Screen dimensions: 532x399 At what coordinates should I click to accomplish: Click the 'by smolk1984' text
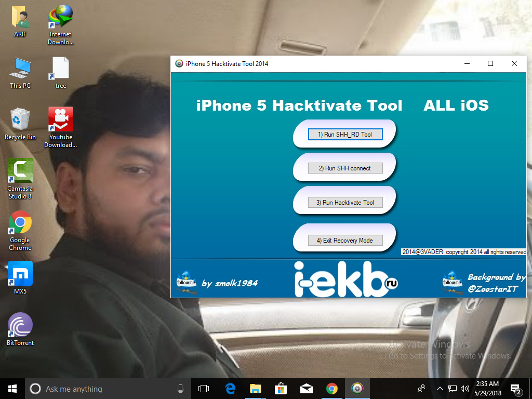tap(230, 283)
